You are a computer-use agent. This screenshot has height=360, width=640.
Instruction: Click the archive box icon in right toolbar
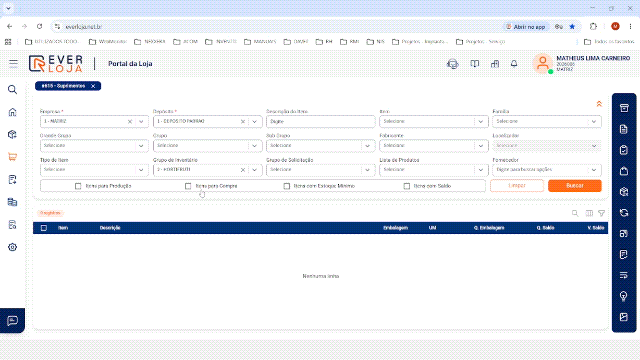[624, 108]
